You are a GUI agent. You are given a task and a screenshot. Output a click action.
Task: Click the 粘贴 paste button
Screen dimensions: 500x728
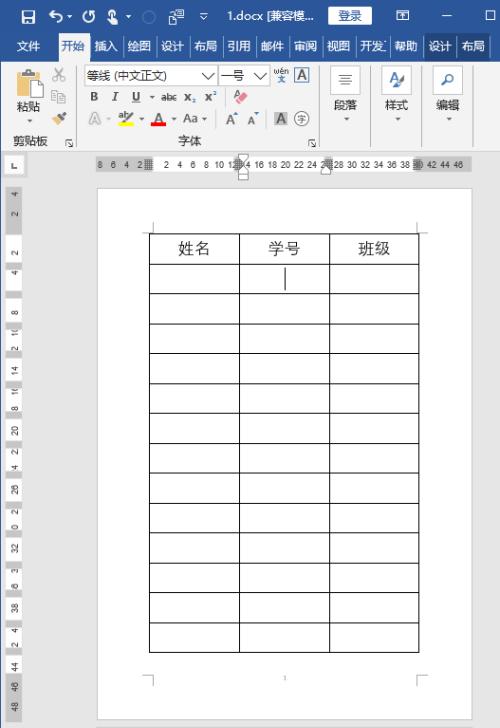(x=28, y=96)
